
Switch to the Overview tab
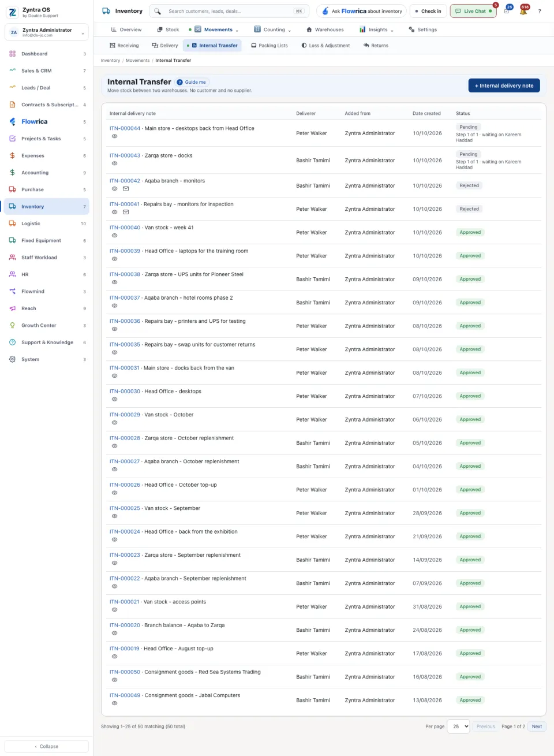(x=126, y=29)
